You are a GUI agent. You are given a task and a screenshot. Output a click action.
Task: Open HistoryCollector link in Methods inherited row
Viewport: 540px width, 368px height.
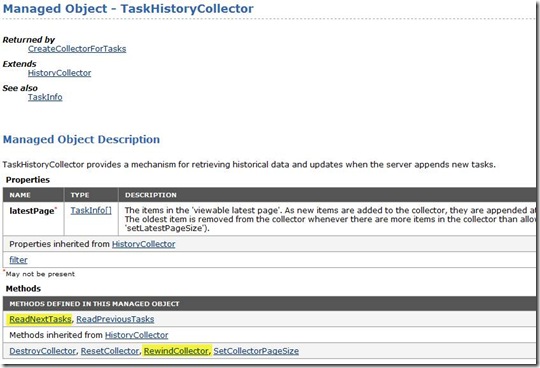(136, 335)
